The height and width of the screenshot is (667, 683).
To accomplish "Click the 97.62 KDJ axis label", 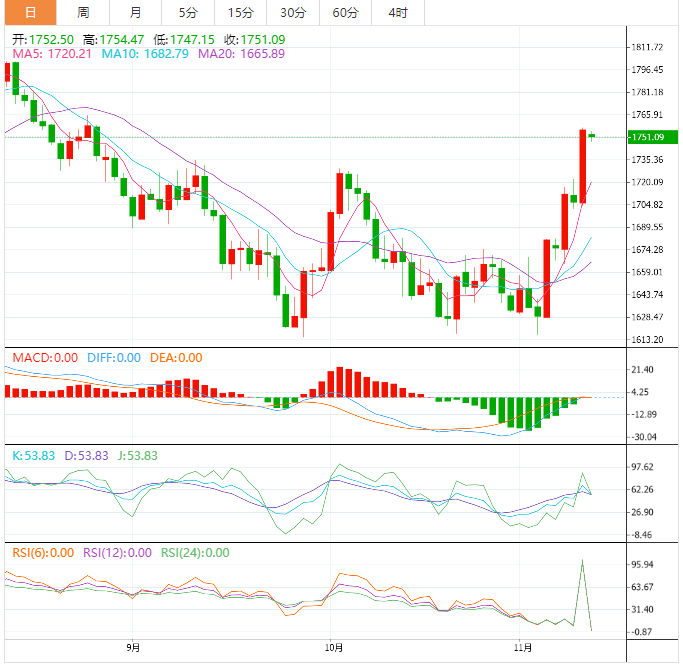I will [642, 467].
